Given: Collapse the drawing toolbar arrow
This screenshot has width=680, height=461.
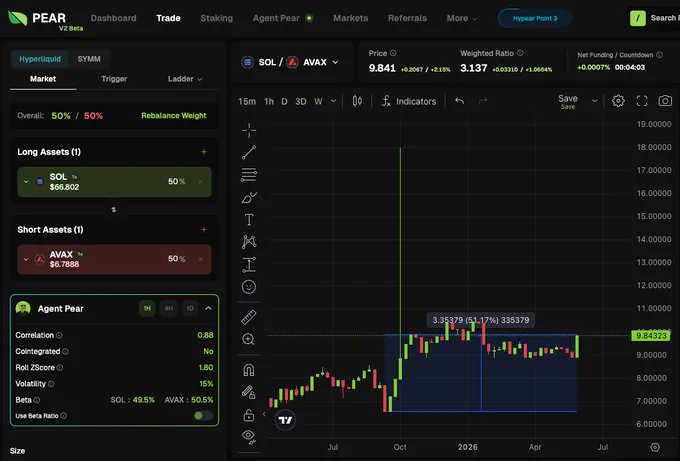Looking at the screenshot, I should point(264,414).
